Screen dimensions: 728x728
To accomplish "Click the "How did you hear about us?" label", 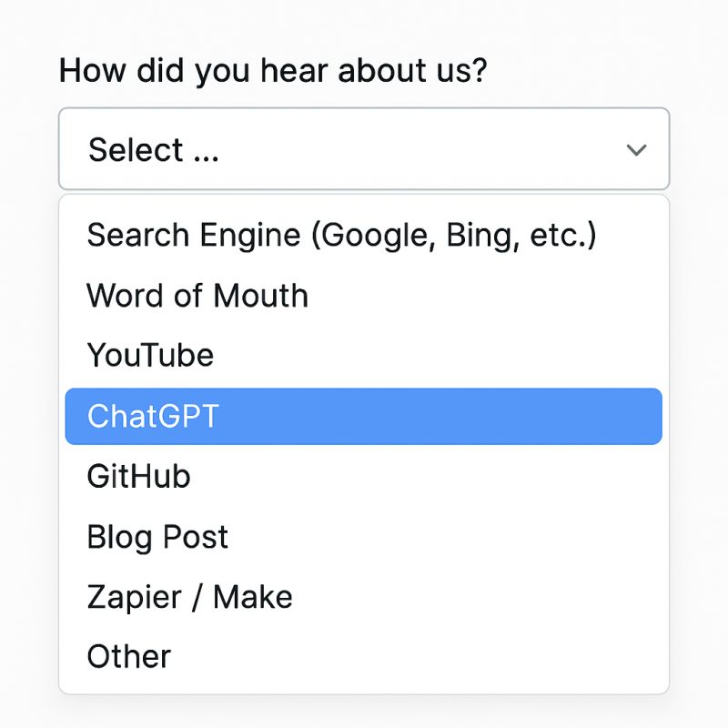I will coord(273,70).
